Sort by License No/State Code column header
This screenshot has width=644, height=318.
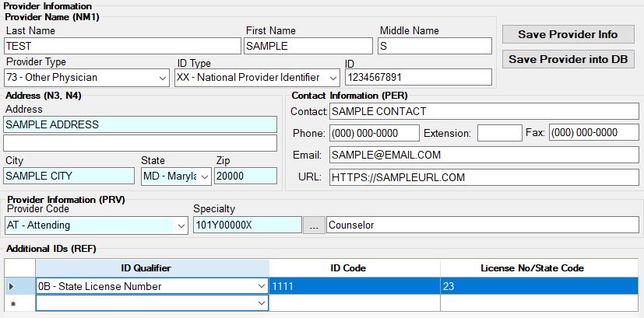click(x=540, y=268)
